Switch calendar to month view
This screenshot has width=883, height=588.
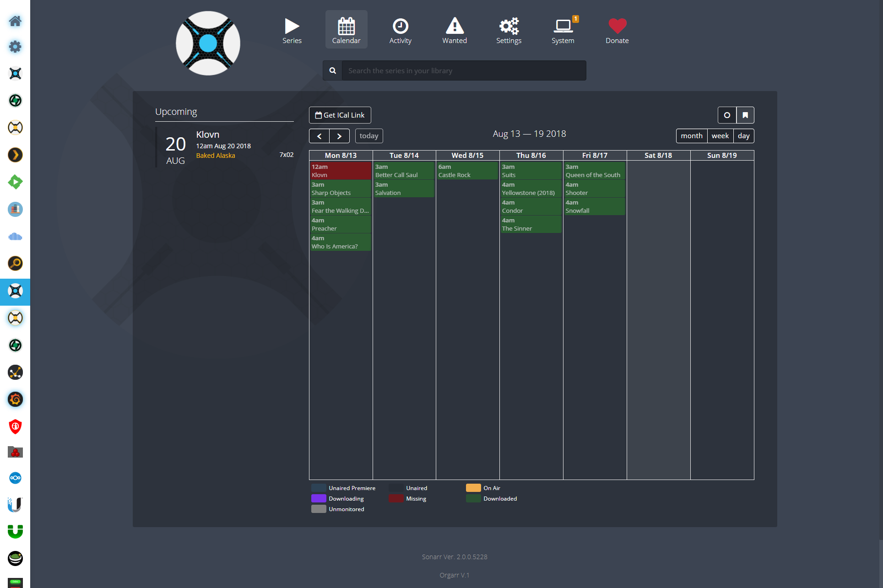tap(691, 136)
